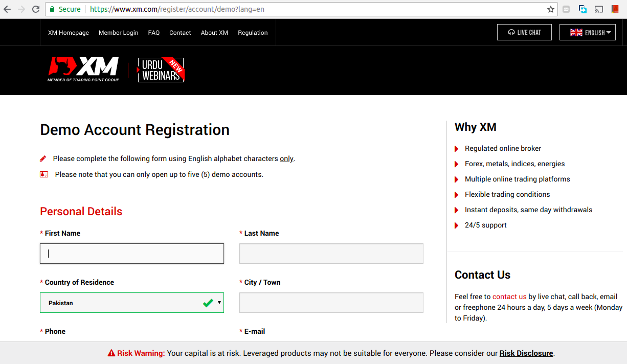Image resolution: width=627 pixels, height=364 pixels.
Task: Click the red risk warning triangle icon
Action: click(x=111, y=353)
